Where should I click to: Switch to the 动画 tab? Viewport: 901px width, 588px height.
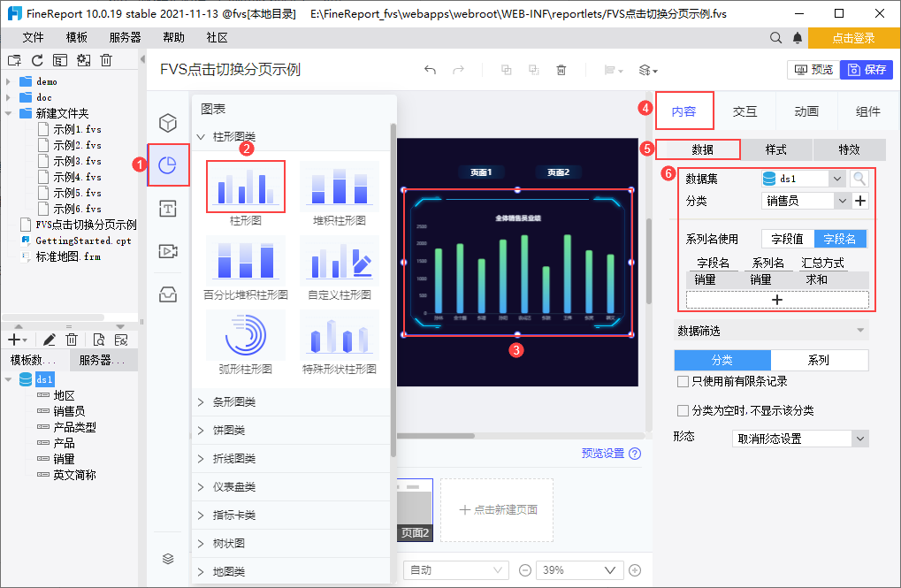point(806,111)
